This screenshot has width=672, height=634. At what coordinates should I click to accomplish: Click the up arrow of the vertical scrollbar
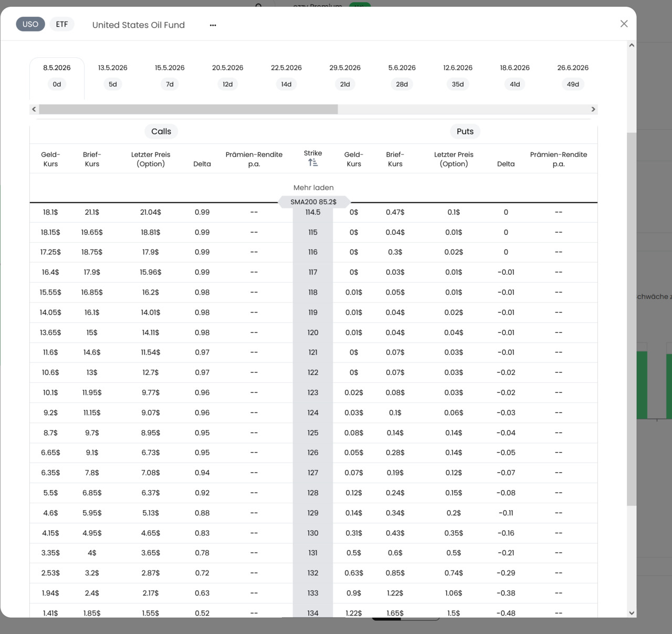(632, 45)
